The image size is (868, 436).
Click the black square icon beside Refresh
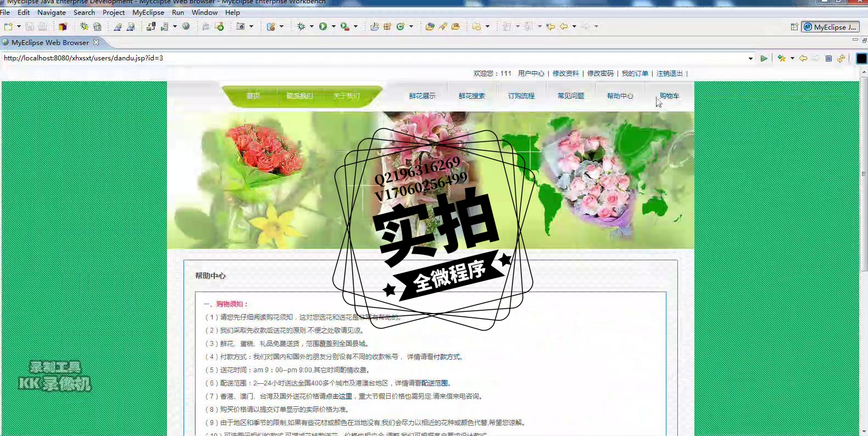click(861, 58)
